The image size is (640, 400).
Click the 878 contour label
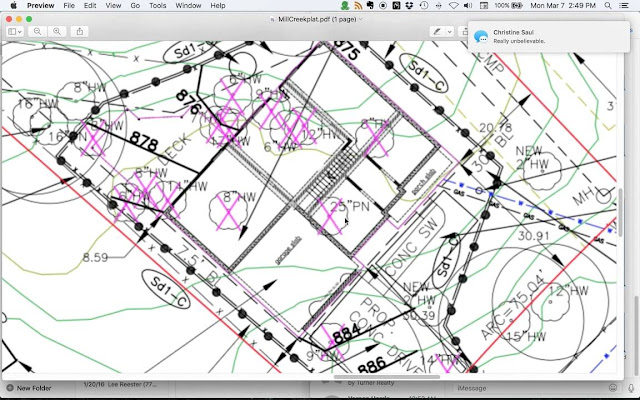144,141
